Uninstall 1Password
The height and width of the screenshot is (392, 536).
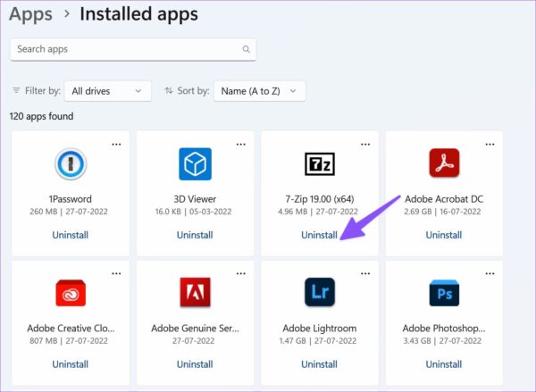pos(70,235)
